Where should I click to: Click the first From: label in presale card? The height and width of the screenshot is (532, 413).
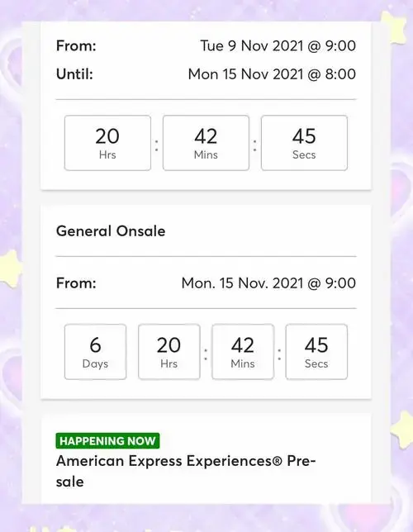pos(76,45)
